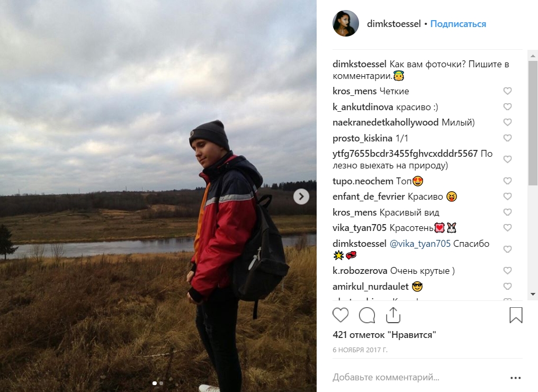The height and width of the screenshot is (392, 538).
Task: Open dimkstoessel profile avatar
Action: pos(345,24)
